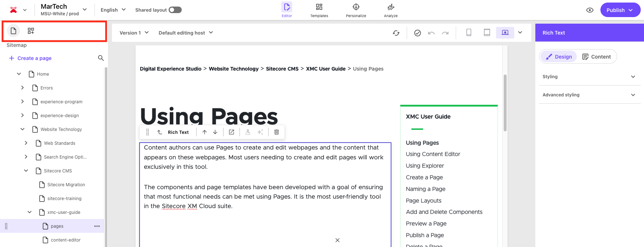Click the preview eye icon
Image resolution: width=644 pixels, height=247 pixels.
(590, 10)
